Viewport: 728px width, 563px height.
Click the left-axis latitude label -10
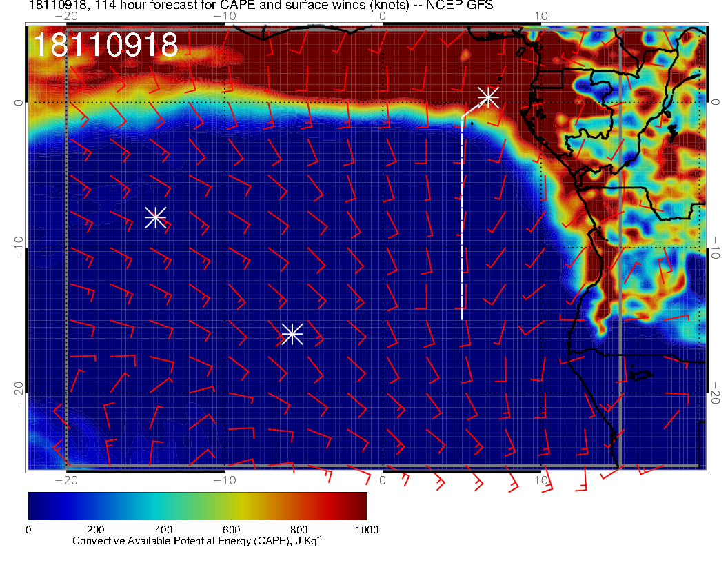pyautogui.click(x=19, y=248)
